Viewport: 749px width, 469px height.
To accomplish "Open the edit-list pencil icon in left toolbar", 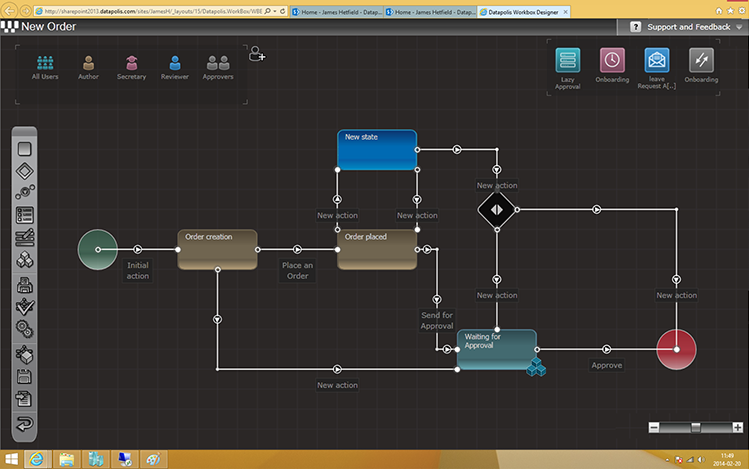I will pyautogui.click(x=24, y=237).
